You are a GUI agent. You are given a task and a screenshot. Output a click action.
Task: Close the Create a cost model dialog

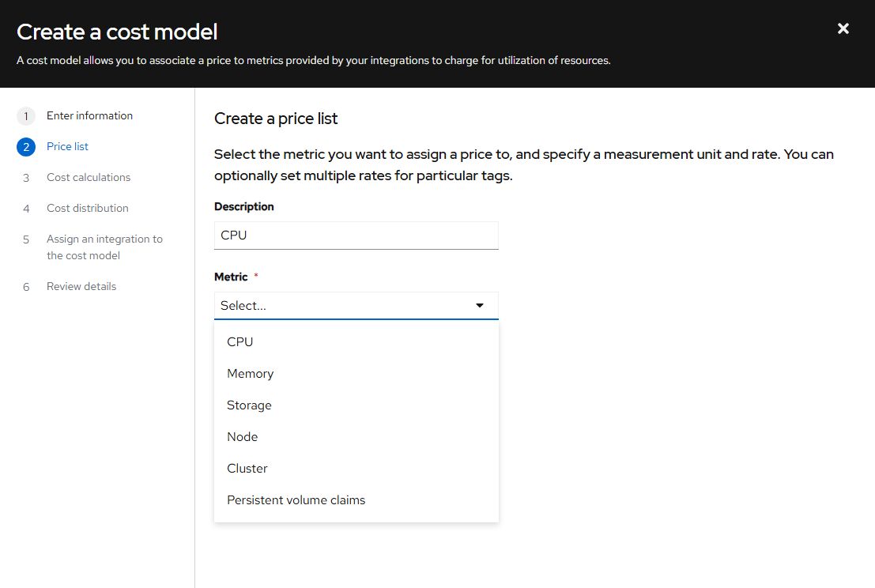pyautogui.click(x=843, y=28)
